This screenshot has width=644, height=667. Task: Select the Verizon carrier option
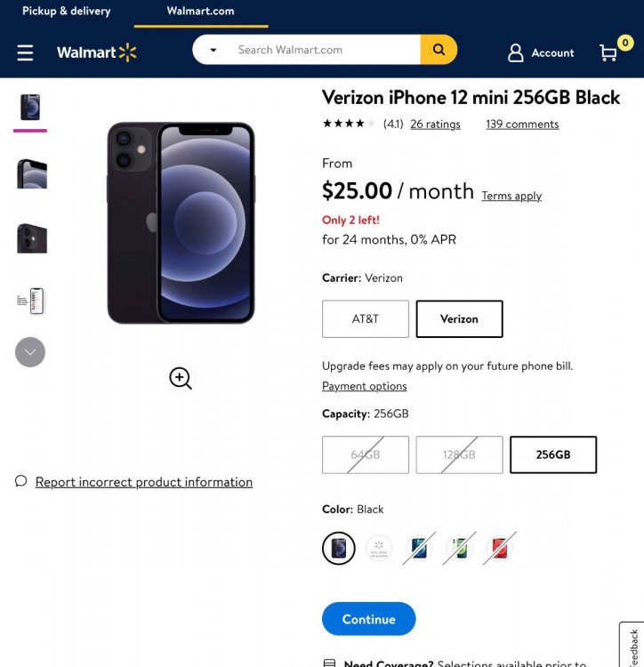459,319
